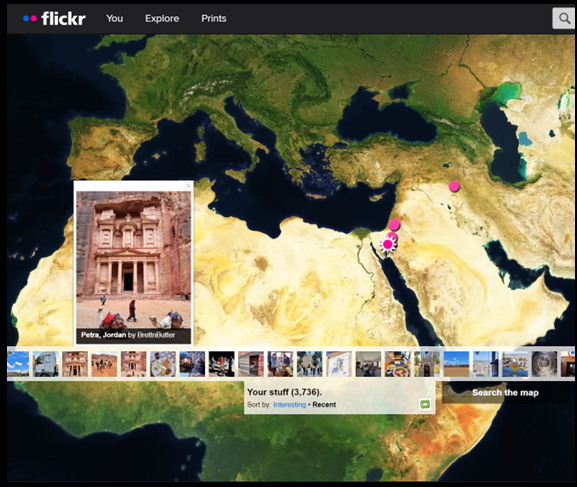
Task: Select the food plate thumbnail after the Petra photos
Action: 163,364
